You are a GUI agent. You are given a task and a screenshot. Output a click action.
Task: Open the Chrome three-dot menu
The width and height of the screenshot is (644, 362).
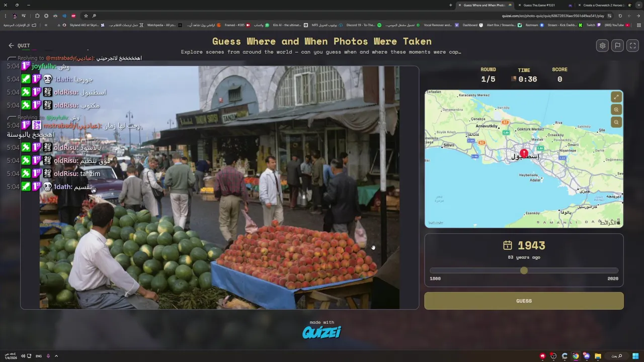coord(6,16)
